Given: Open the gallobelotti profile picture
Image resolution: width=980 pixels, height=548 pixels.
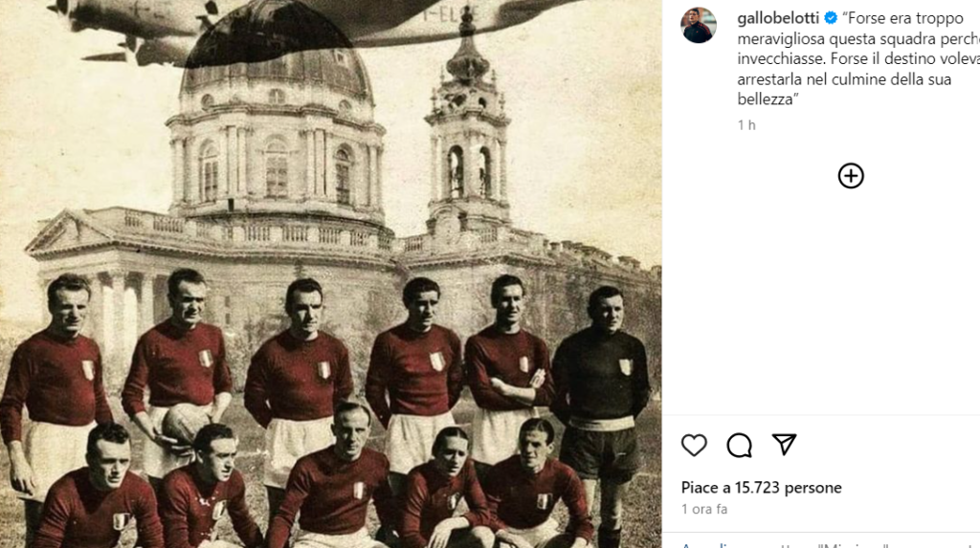Looking at the screenshot, I should [x=698, y=25].
